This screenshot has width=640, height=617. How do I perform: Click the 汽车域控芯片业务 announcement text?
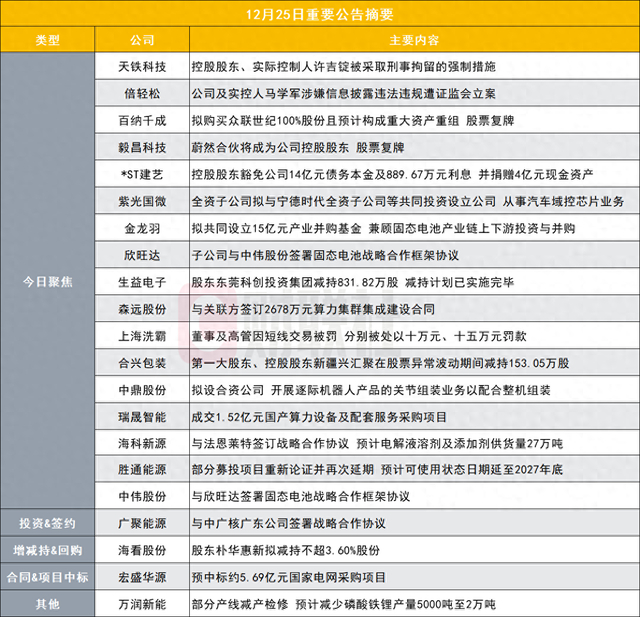(408, 201)
